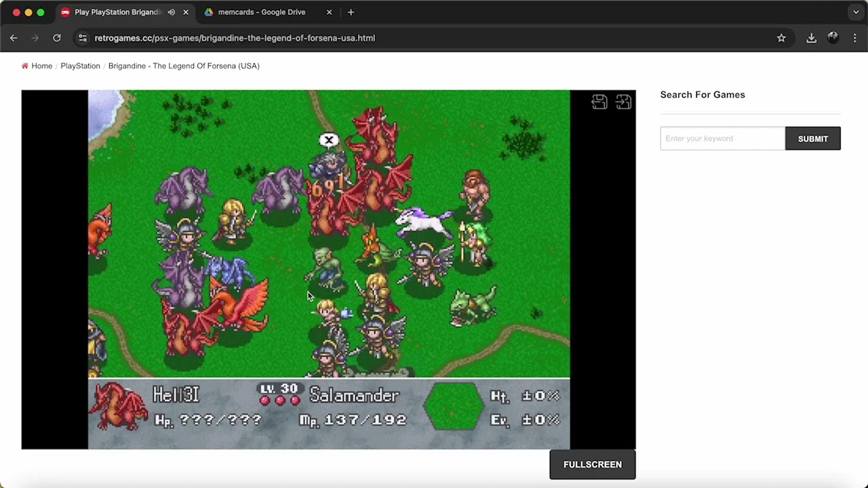
Task: Click the Enter your keyword search field
Action: click(x=723, y=138)
